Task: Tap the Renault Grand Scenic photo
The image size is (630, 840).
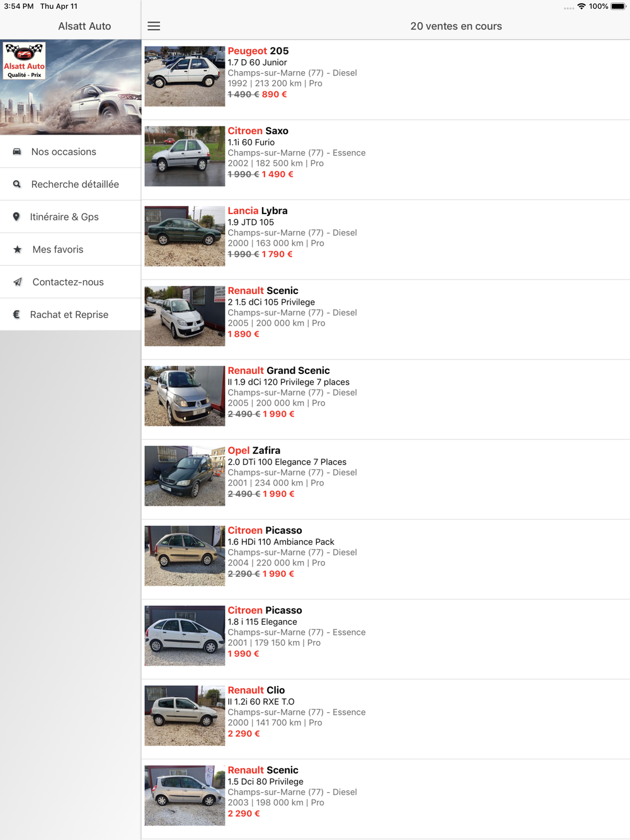Action: click(185, 396)
